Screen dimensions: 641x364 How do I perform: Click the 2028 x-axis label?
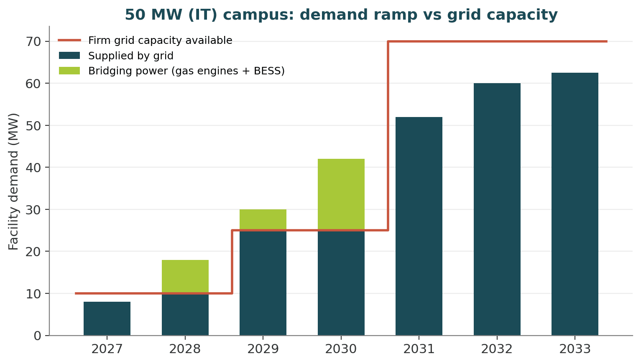[185, 349]
